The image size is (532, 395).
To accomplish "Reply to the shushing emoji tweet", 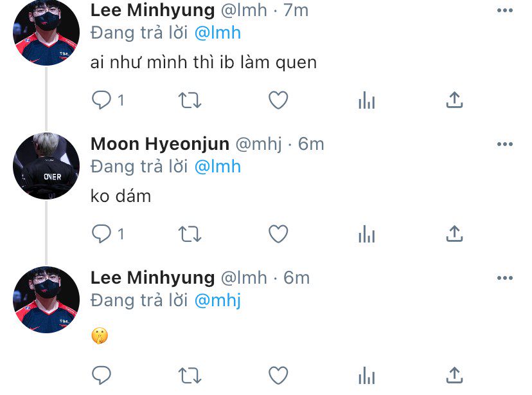I will click(102, 374).
